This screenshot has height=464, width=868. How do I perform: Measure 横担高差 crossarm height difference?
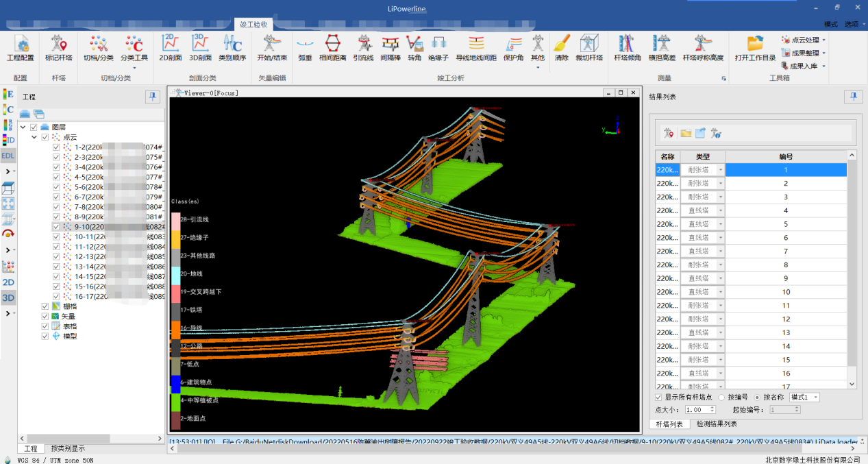pyautogui.click(x=662, y=48)
